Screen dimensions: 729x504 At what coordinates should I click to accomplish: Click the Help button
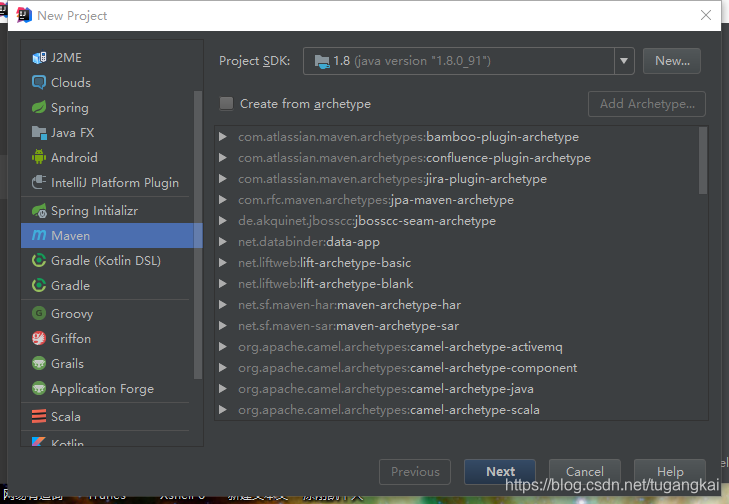[670, 472]
